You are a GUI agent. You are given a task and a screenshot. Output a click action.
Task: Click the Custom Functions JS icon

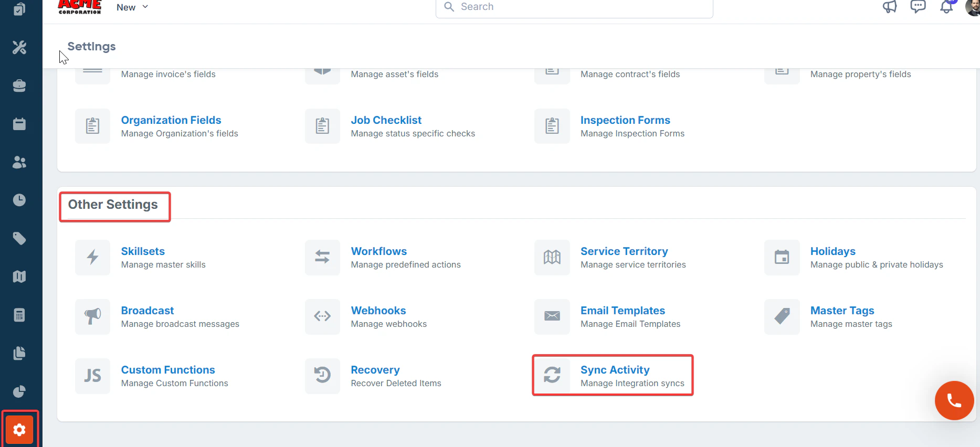92,376
